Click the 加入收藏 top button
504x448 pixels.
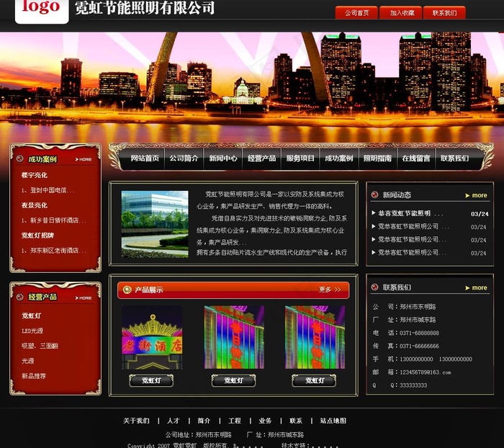(401, 13)
